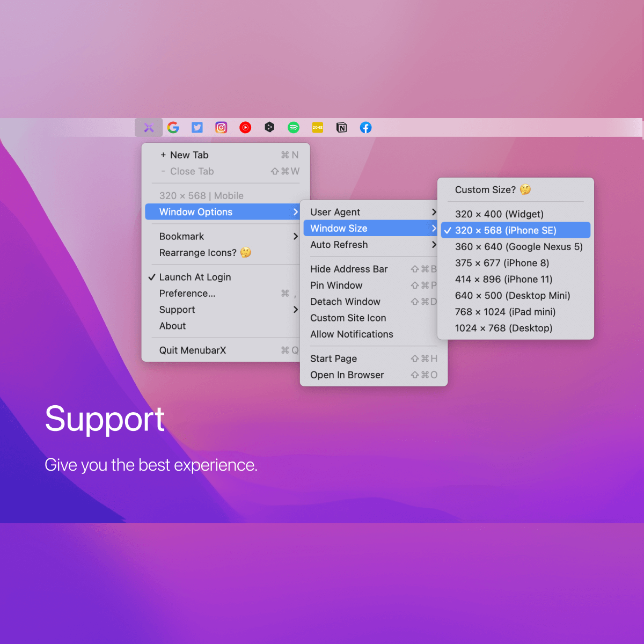Open the MenubarX icon in the menu bar
The width and height of the screenshot is (644, 644).
[x=149, y=128]
